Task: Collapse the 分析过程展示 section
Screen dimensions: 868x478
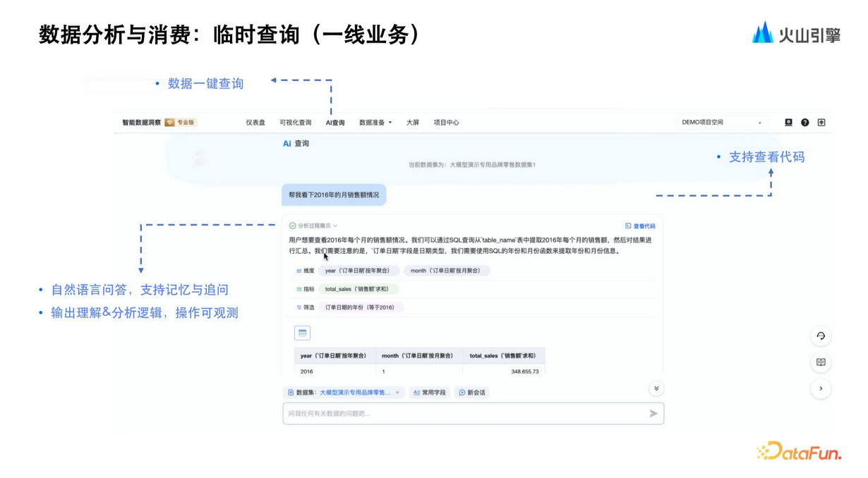Action: (318, 226)
